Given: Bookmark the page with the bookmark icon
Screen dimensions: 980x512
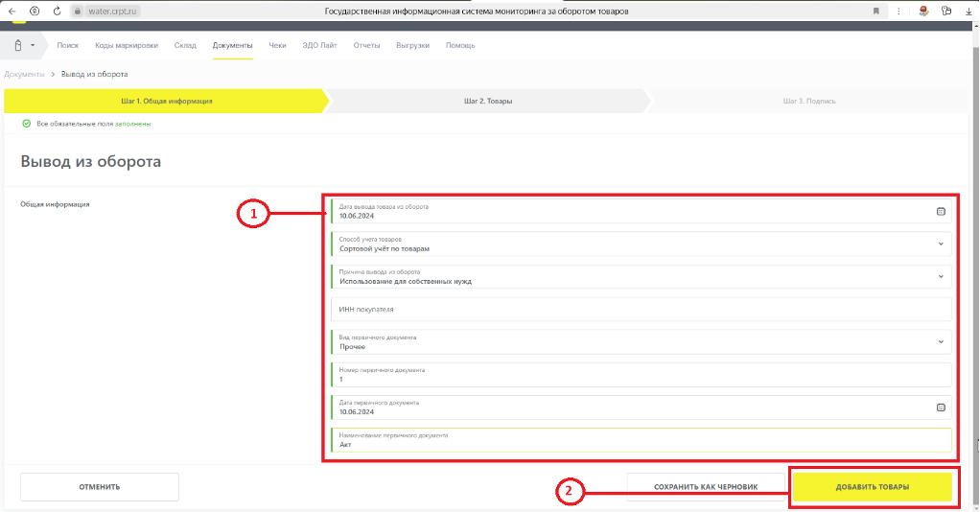Looking at the screenshot, I should coord(876,12).
